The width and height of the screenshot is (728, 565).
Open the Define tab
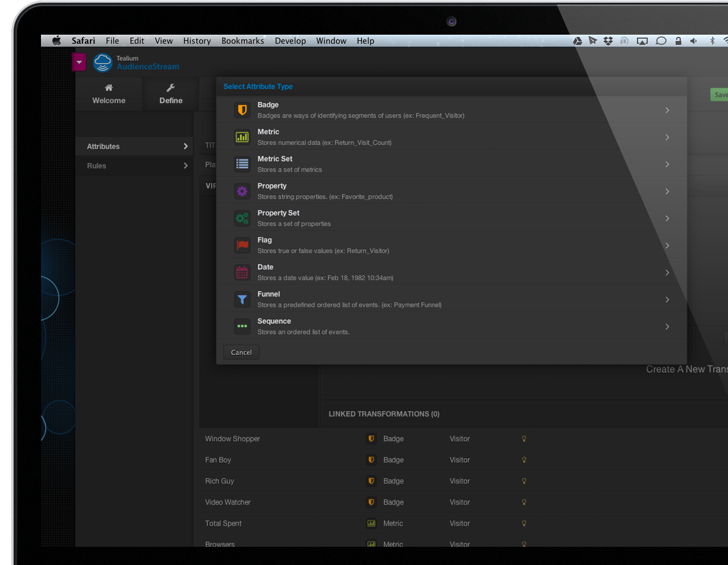[x=171, y=94]
